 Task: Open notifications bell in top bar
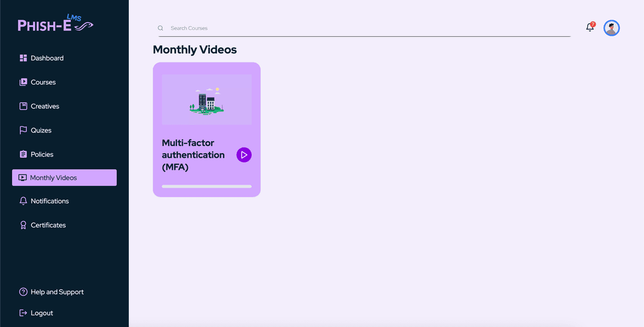pos(590,27)
